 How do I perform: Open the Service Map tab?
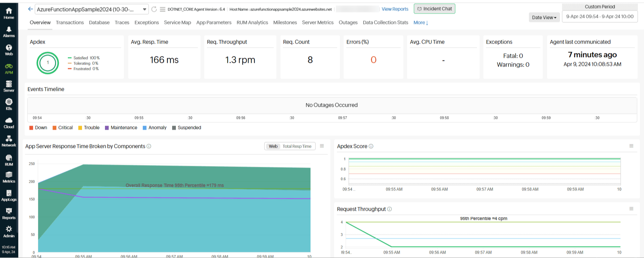[177, 23]
